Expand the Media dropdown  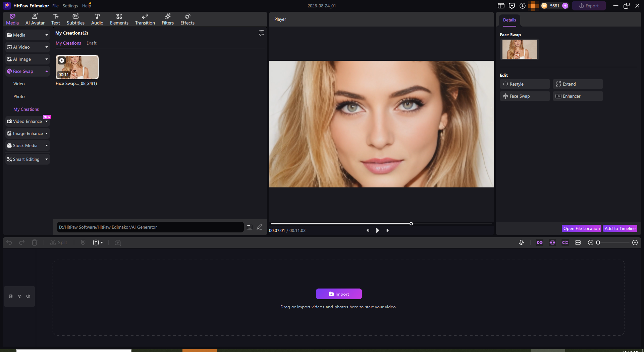pyautogui.click(x=28, y=35)
